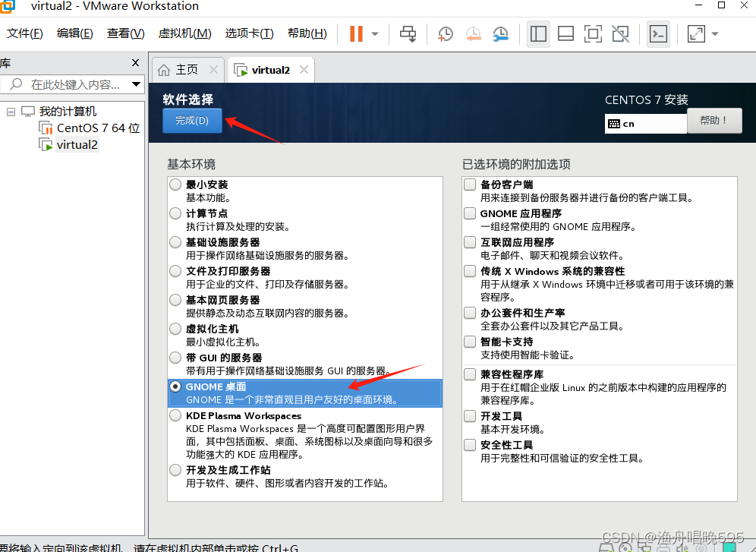Take a snapshot of the virtual machine

point(445,33)
